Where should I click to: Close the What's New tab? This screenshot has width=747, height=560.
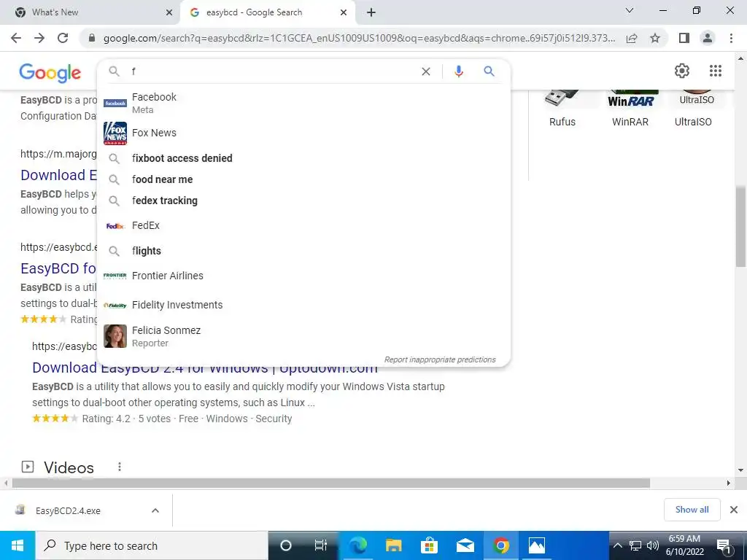[x=169, y=12]
